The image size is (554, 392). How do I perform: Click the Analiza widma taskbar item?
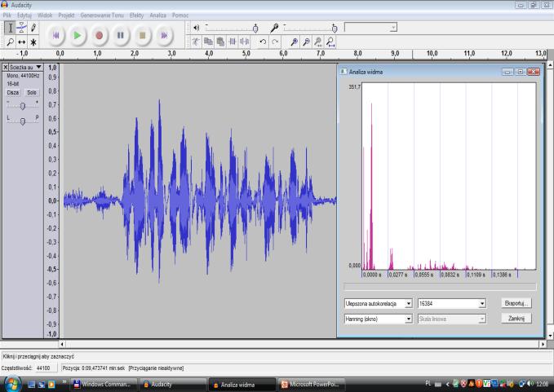pos(242,385)
